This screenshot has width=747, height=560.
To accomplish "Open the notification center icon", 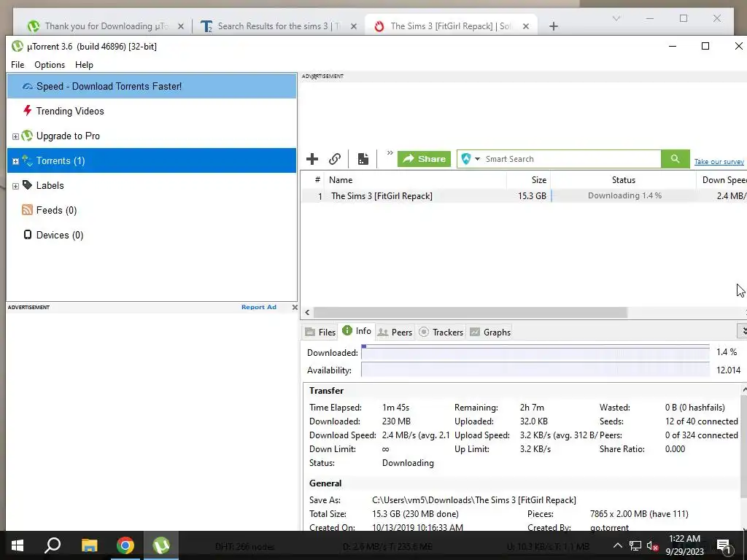I will pyautogui.click(x=724, y=546).
